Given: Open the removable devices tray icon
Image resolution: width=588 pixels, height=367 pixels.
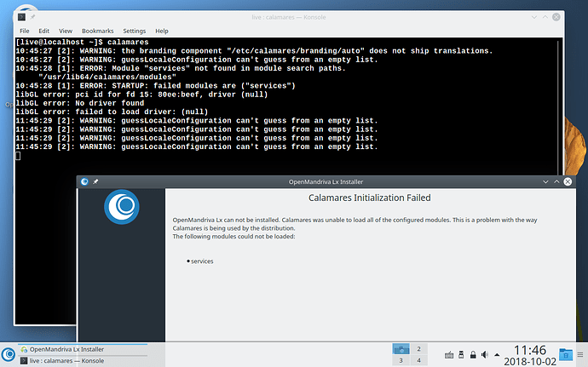Looking at the screenshot, I should point(461,354).
